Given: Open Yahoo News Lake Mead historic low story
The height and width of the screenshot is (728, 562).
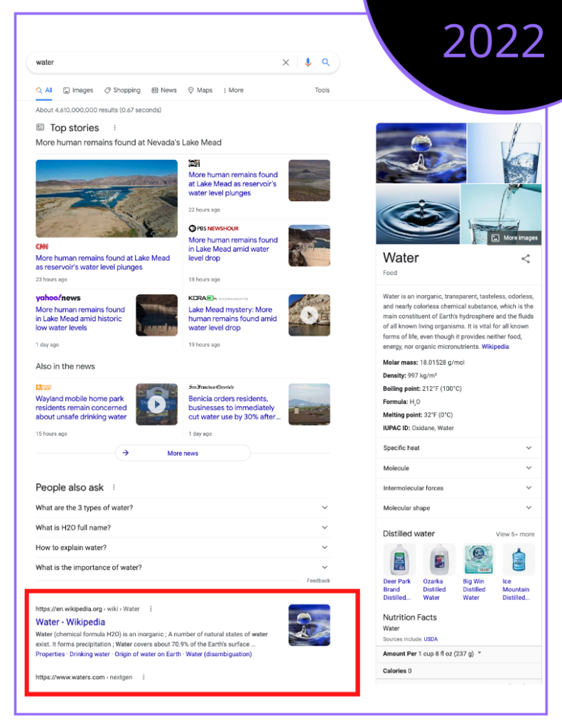Looking at the screenshot, I should 80,318.
